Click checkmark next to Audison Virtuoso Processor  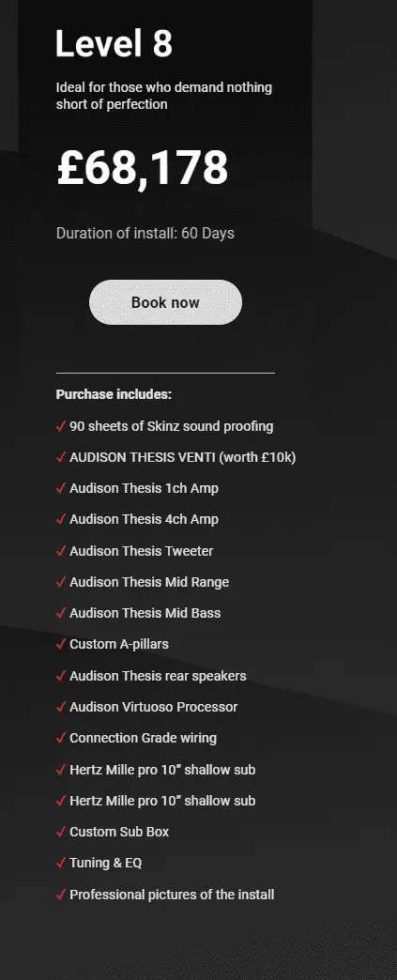61,707
